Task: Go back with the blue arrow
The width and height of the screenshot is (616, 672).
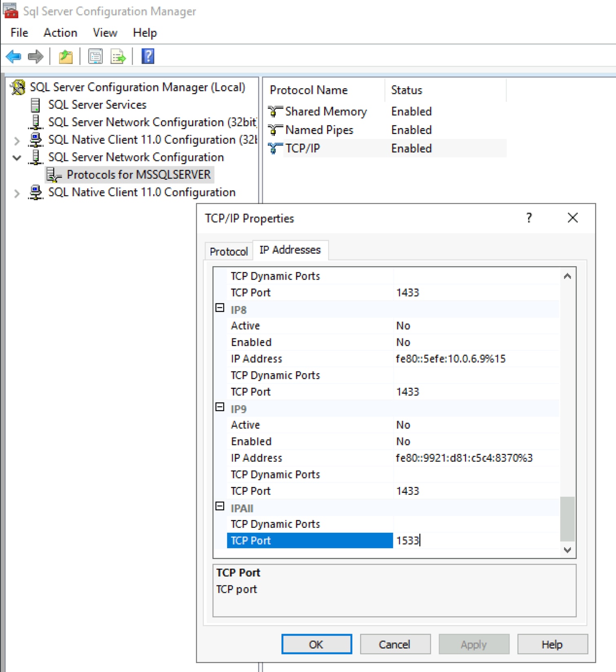Action: coord(13,56)
